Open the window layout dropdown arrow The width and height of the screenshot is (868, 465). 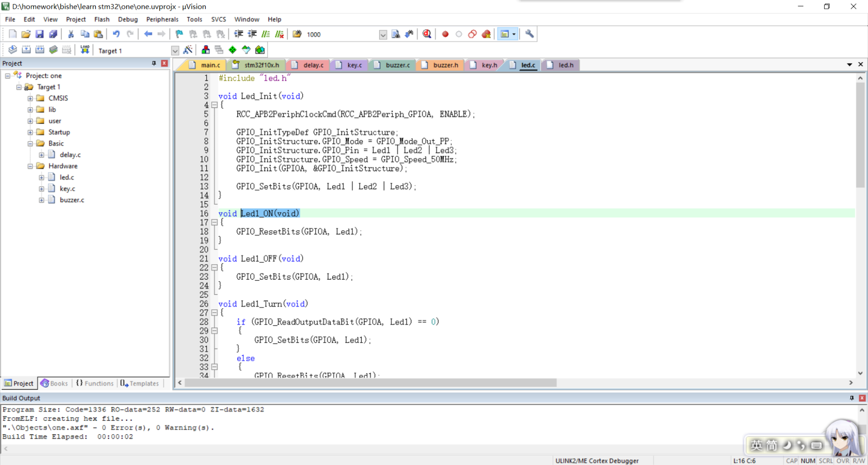pyautogui.click(x=514, y=34)
